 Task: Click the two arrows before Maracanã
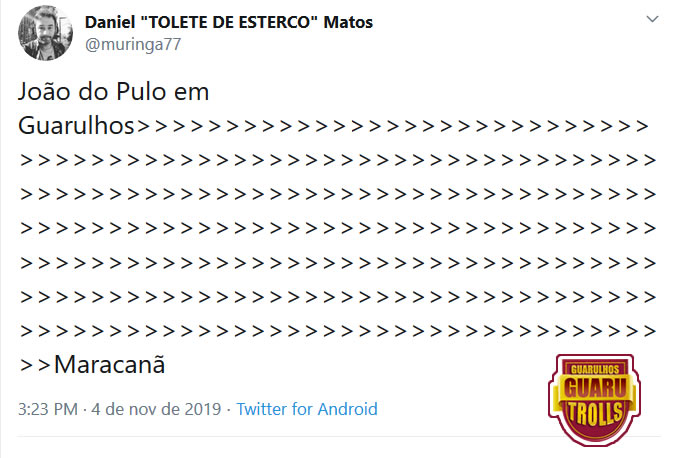point(35,365)
